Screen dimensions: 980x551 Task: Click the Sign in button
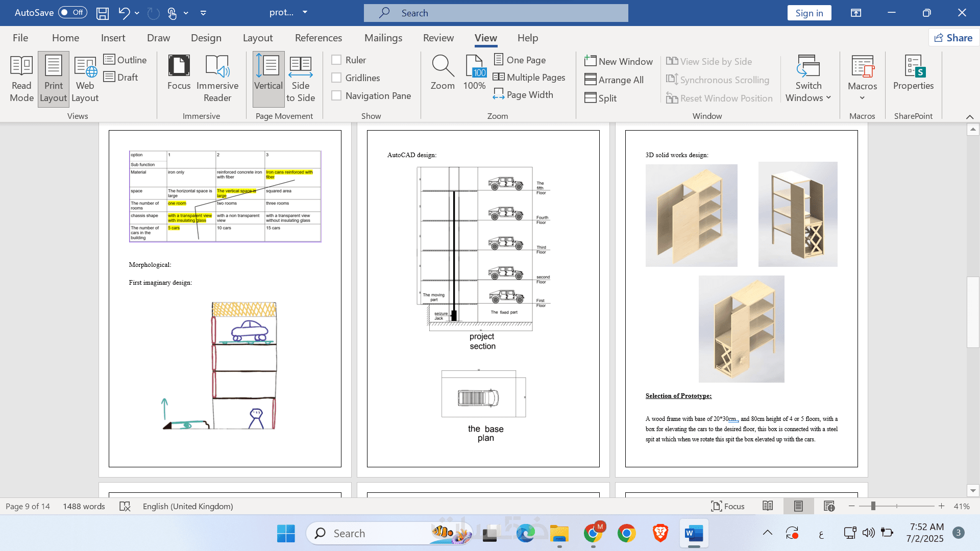[x=809, y=13]
